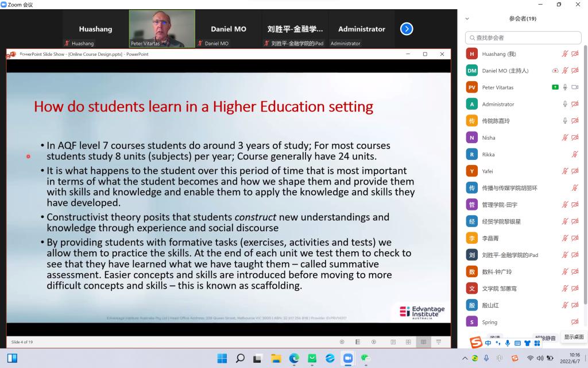Viewport: 588px width, 368px height.
Task: Switch to Slide Sorter view icon
Action: (x=408, y=342)
